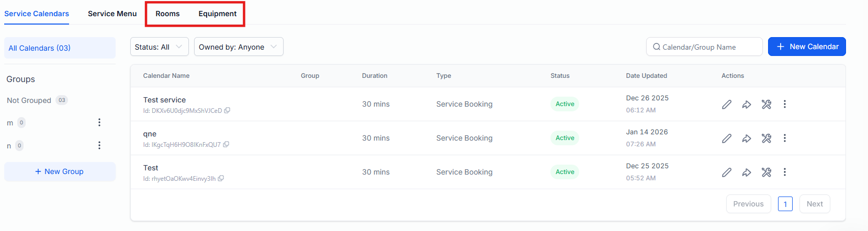
Task: Open three-dot menu for qne calendar
Action: click(785, 138)
